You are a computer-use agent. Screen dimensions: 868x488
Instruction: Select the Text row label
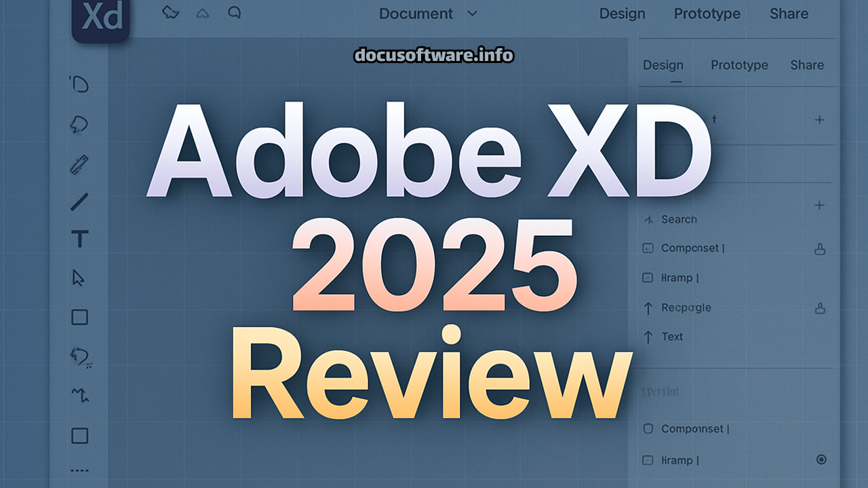pyautogui.click(x=672, y=337)
